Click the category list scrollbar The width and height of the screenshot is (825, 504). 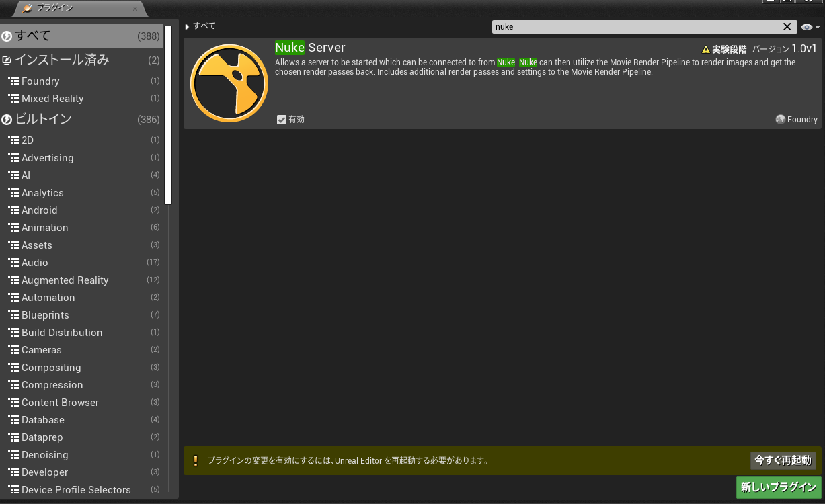coord(168,115)
